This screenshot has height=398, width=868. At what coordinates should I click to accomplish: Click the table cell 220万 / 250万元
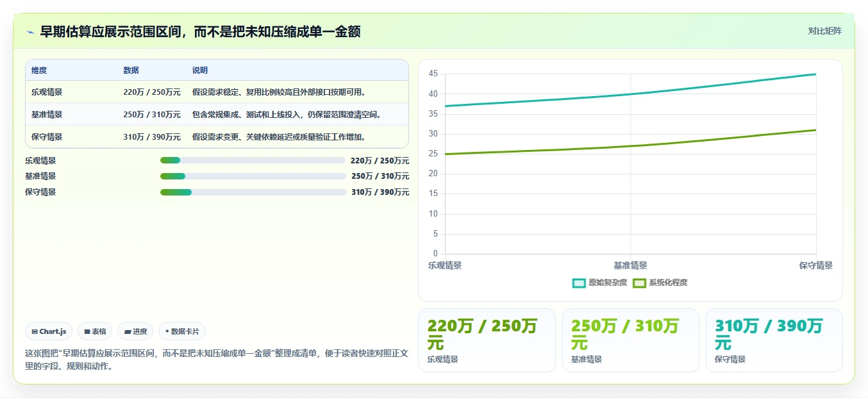[x=152, y=92]
